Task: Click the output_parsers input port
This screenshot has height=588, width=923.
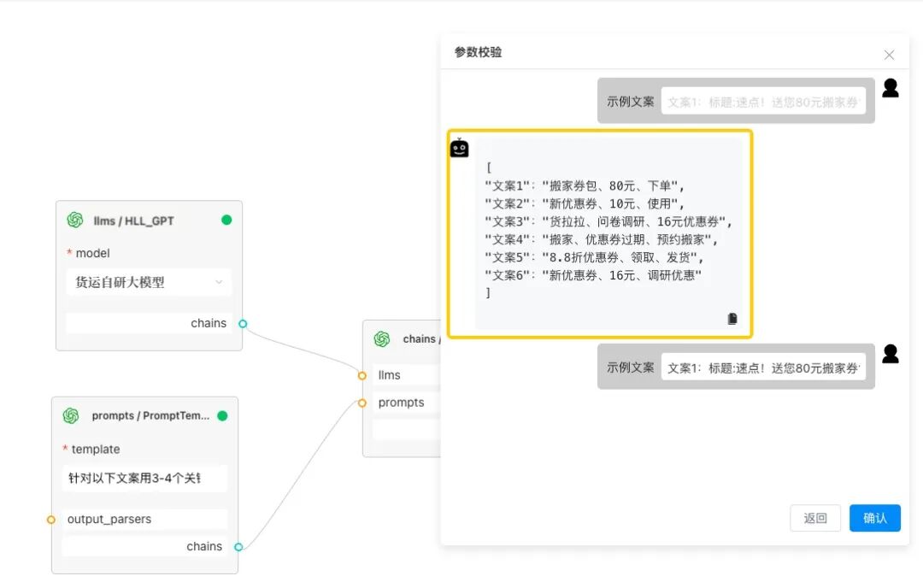Action: pos(51,520)
